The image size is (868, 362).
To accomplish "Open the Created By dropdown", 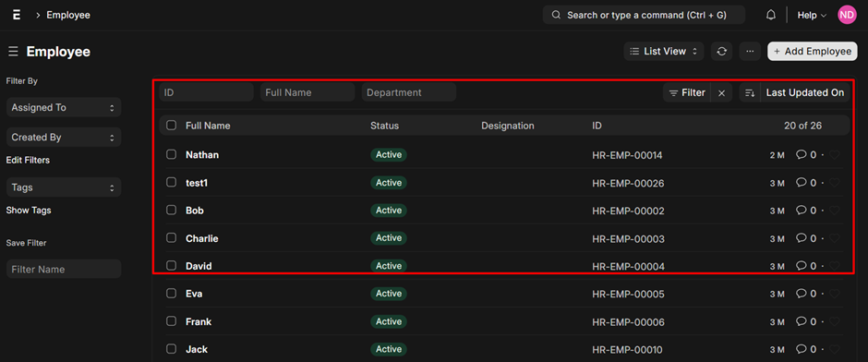I will (x=64, y=138).
